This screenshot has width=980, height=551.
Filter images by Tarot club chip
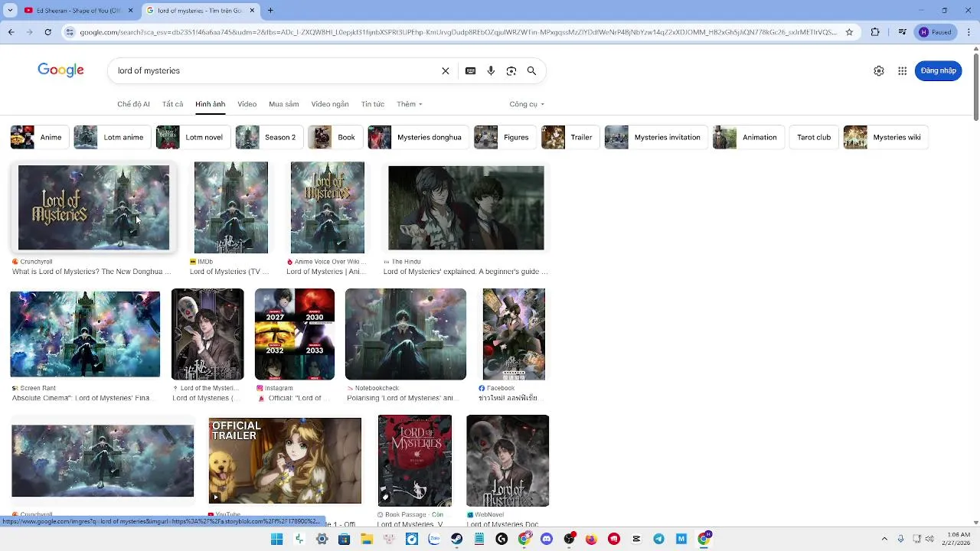813,137
